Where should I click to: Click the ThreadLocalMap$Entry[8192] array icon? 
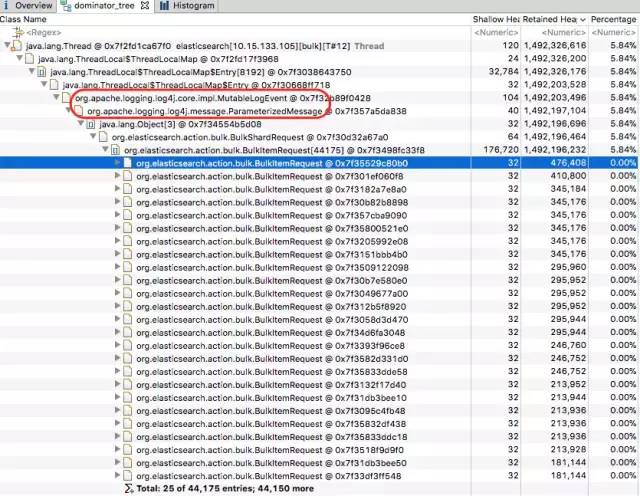(x=41, y=72)
